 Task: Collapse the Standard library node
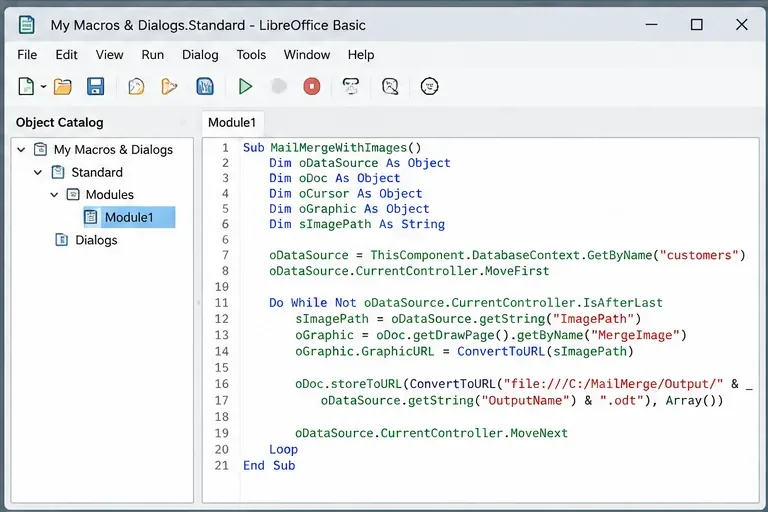tap(38, 172)
